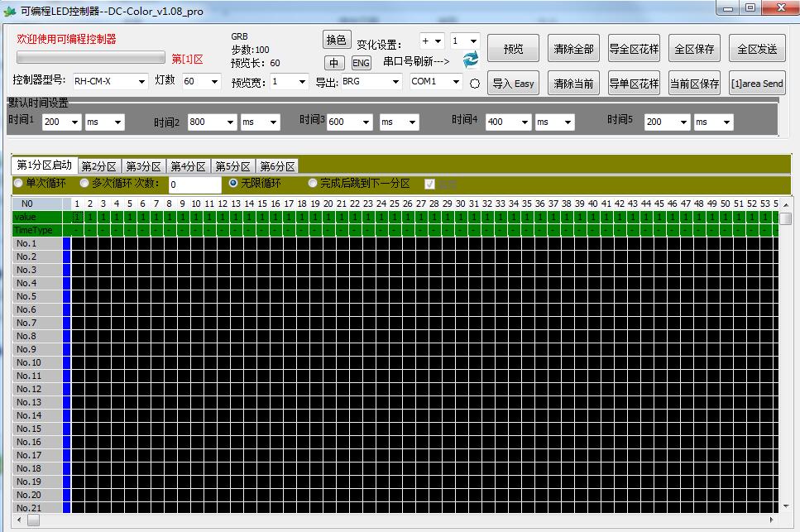Image resolution: width=800 pixels, height=532 pixels.
Task: Click the 全区发送 send-all button
Action: [759, 48]
